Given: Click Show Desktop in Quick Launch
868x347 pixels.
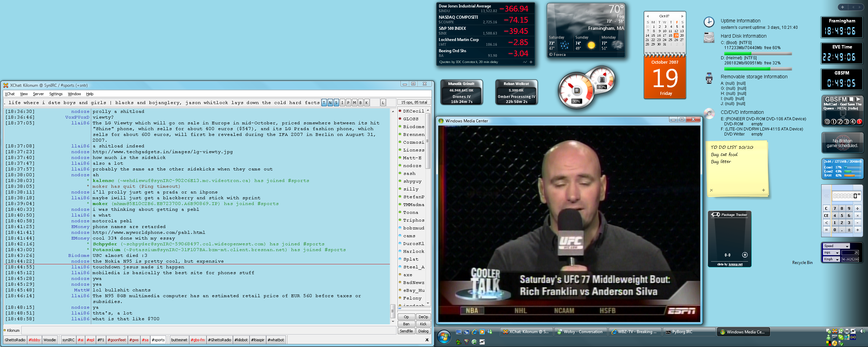Looking at the screenshot, I should coord(458,332).
